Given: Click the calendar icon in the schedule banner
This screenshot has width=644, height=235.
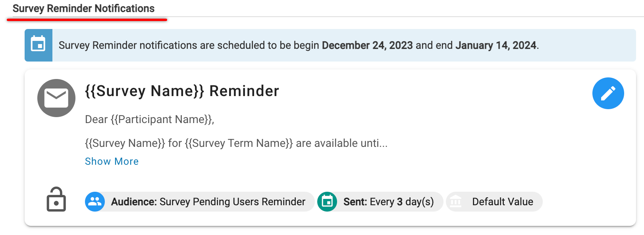Looking at the screenshot, I should pos(39,45).
